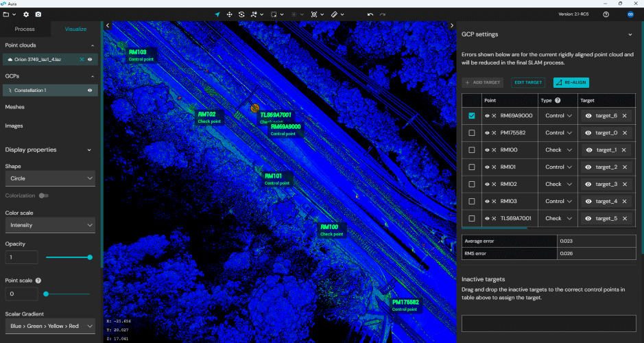Click the RE-ALIGN button

tap(571, 82)
